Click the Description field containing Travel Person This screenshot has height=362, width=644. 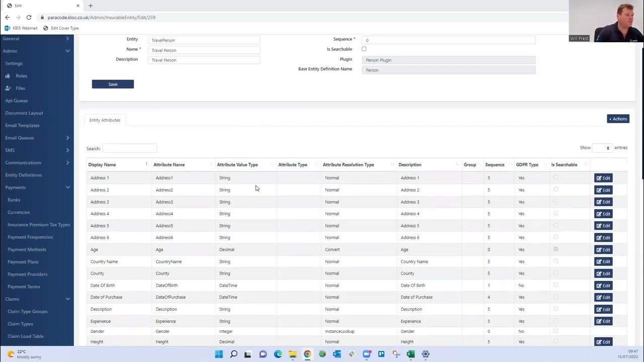pos(204,60)
